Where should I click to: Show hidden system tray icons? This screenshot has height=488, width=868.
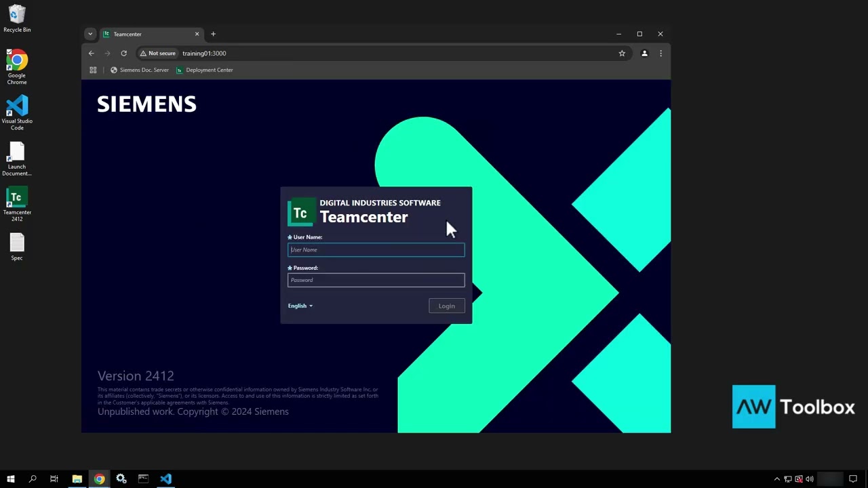pyautogui.click(x=777, y=479)
